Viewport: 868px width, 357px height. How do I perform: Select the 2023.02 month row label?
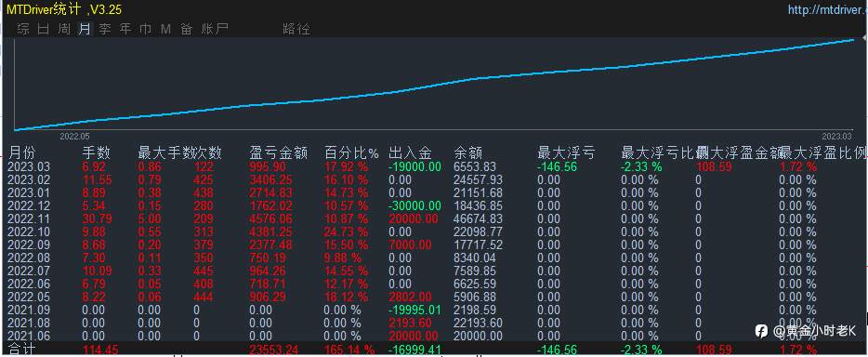click(x=29, y=179)
